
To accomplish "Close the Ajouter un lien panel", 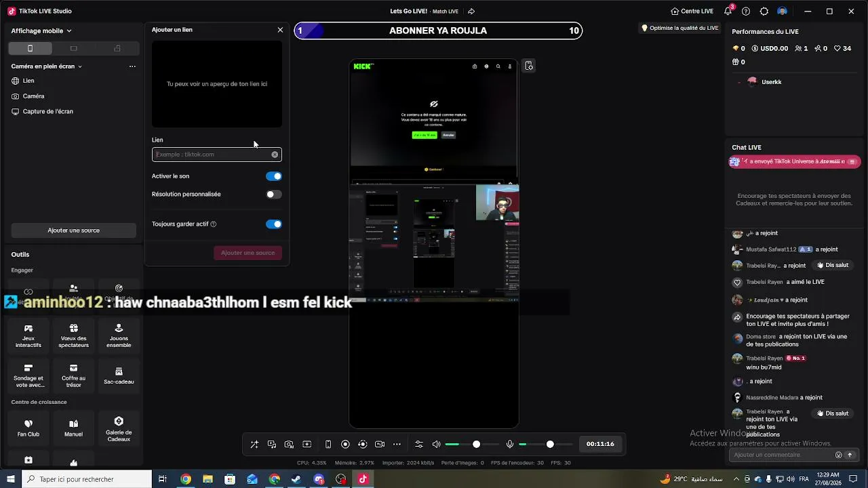I will (x=280, y=30).
